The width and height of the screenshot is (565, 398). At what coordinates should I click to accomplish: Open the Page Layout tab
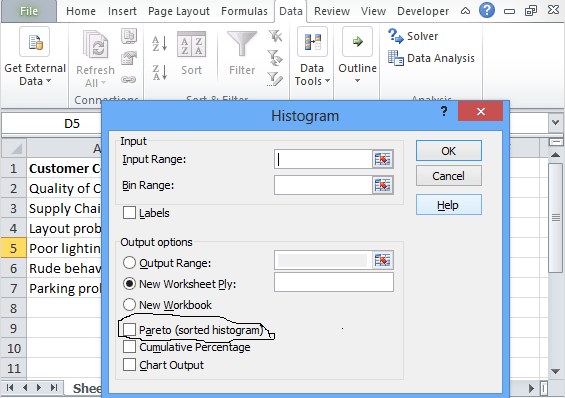(179, 11)
